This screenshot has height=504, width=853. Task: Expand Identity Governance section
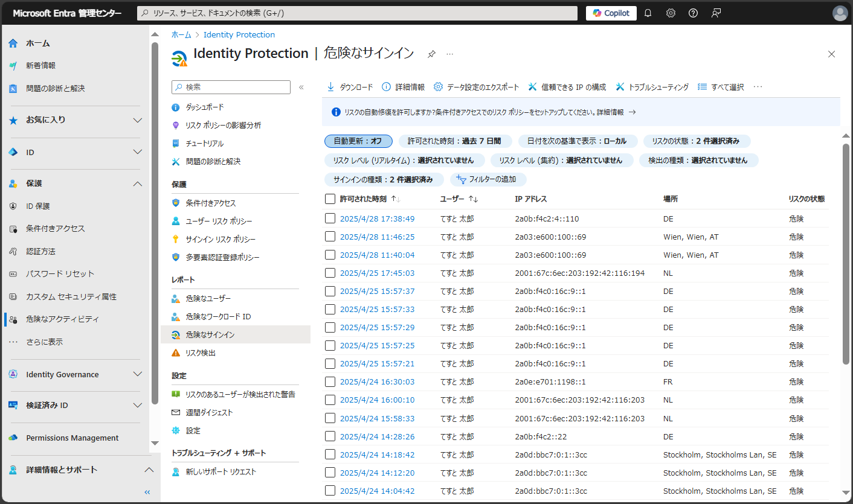pyautogui.click(x=137, y=374)
